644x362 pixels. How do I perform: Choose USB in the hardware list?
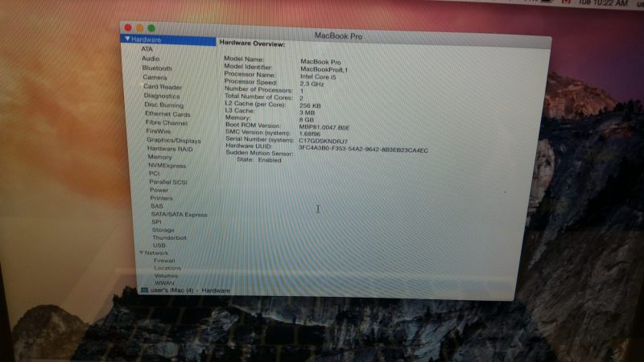(x=159, y=245)
